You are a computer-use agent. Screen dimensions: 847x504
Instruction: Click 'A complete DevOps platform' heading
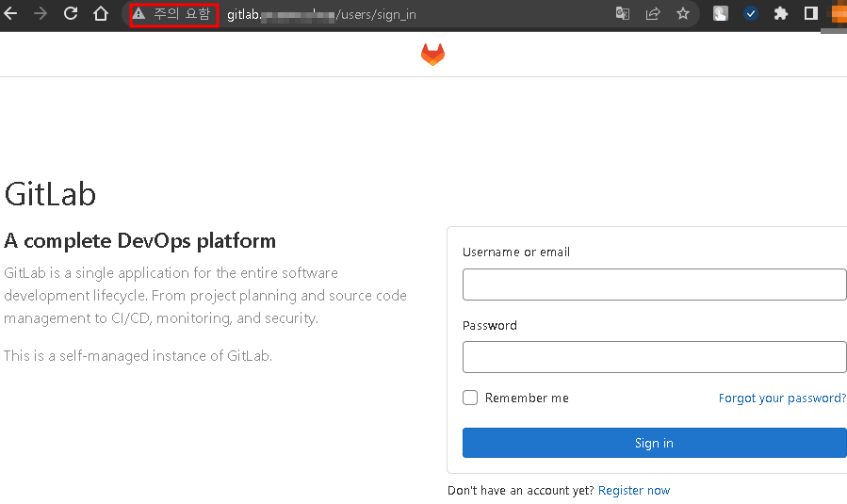pyautogui.click(x=139, y=240)
